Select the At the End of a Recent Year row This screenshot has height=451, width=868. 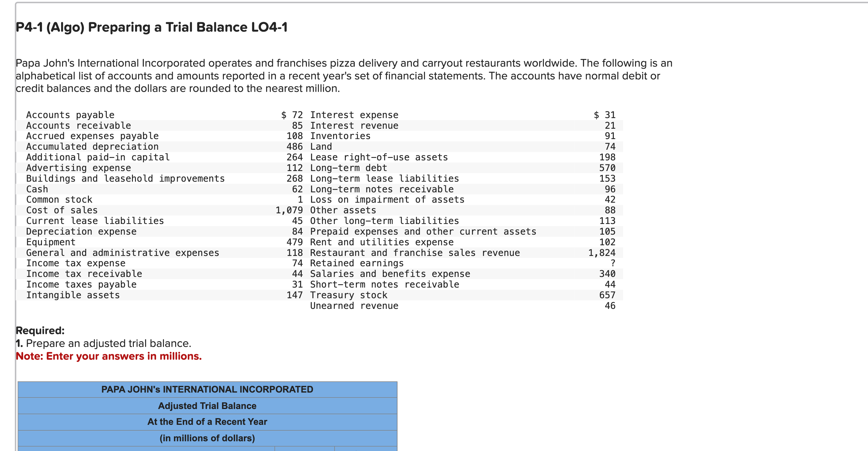207,422
